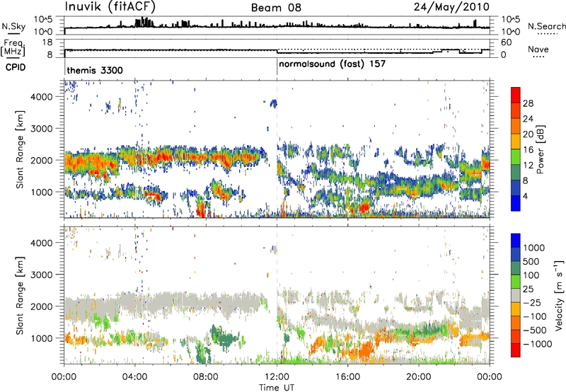Click the '28' power scale value
The width and height of the screenshot is (566, 392).
click(x=528, y=103)
